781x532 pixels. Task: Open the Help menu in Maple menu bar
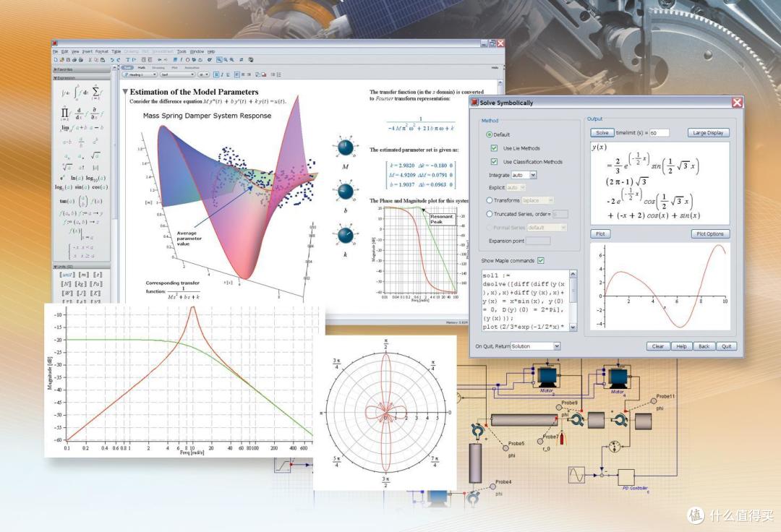(x=211, y=52)
